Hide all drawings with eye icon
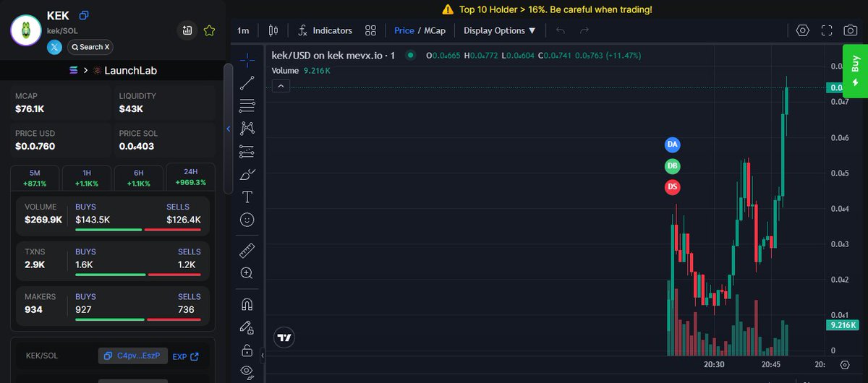 click(247, 372)
